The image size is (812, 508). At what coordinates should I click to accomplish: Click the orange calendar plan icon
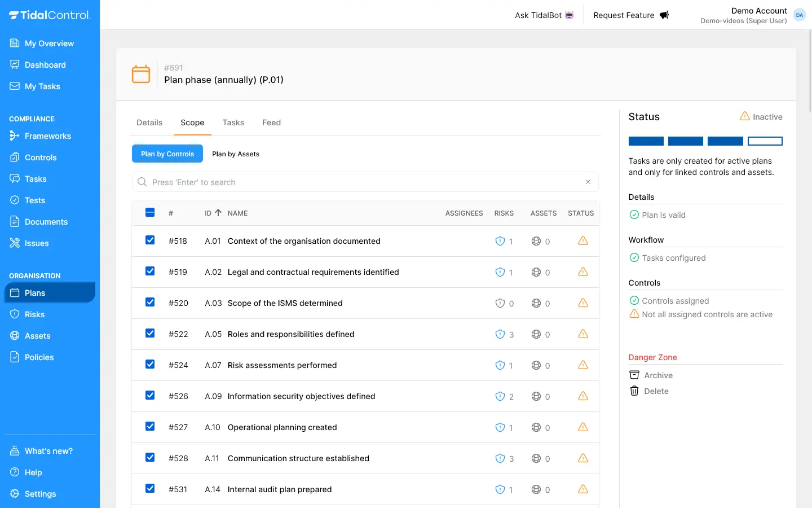click(141, 74)
